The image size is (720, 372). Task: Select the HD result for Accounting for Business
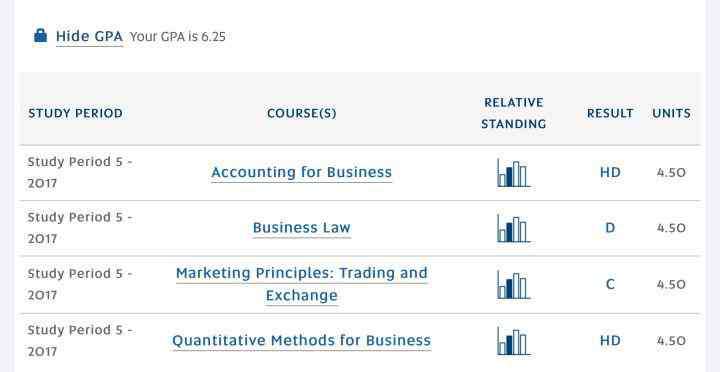click(x=610, y=173)
